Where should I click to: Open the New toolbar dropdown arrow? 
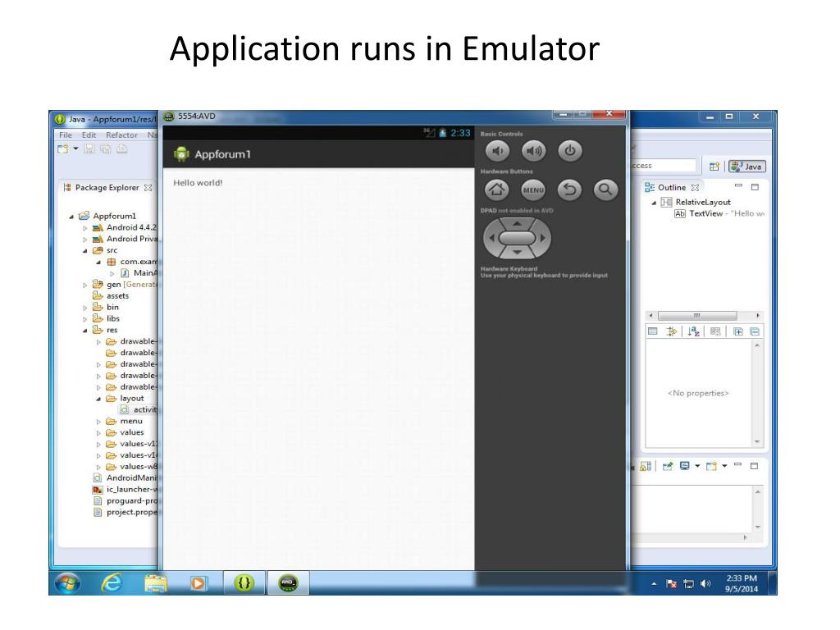coord(75,148)
